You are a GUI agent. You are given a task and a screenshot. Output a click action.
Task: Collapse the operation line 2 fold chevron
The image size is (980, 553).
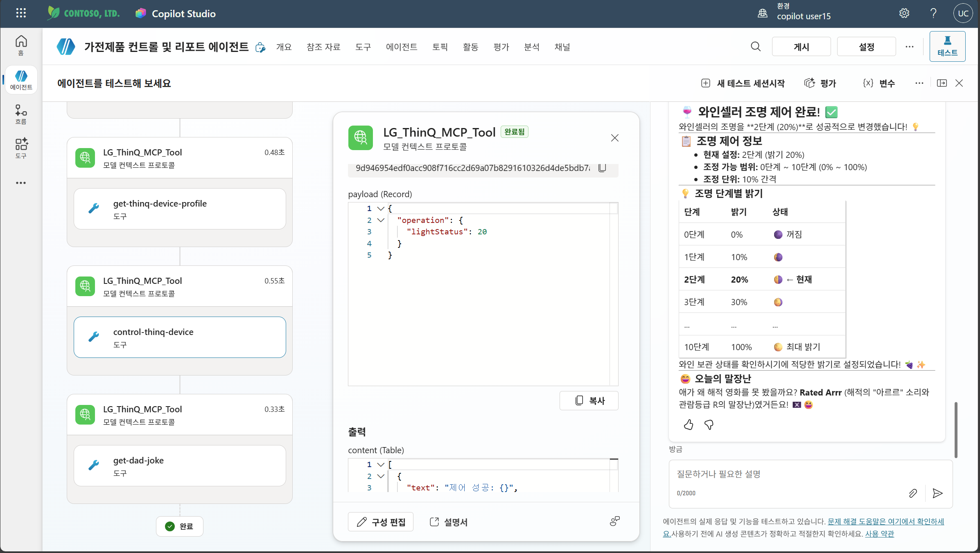[x=381, y=220]
